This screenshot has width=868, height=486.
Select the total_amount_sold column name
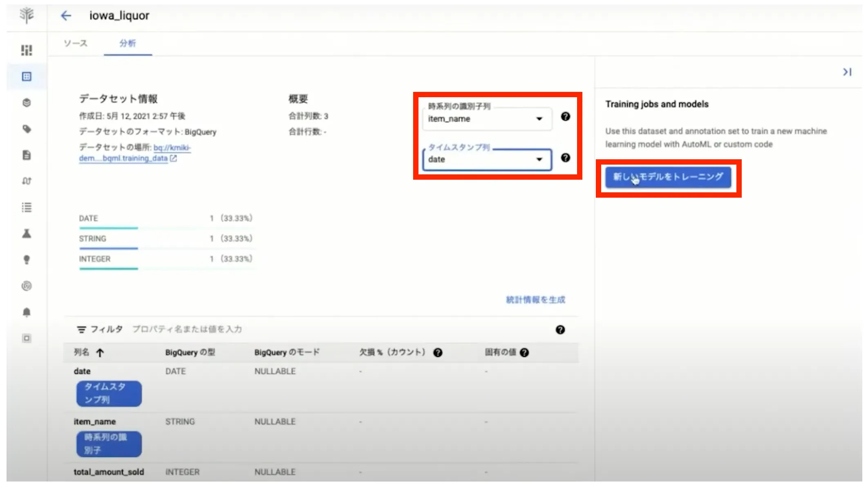[x=109, y=472]
